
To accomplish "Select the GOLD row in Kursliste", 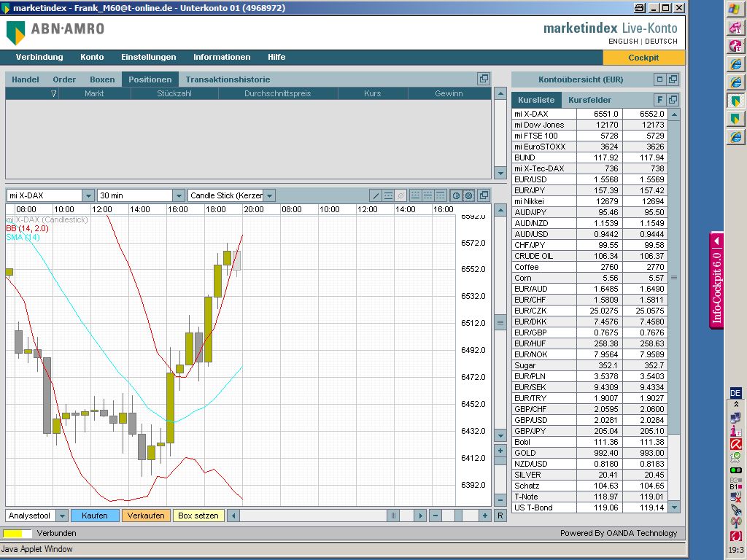I will 543,453.
